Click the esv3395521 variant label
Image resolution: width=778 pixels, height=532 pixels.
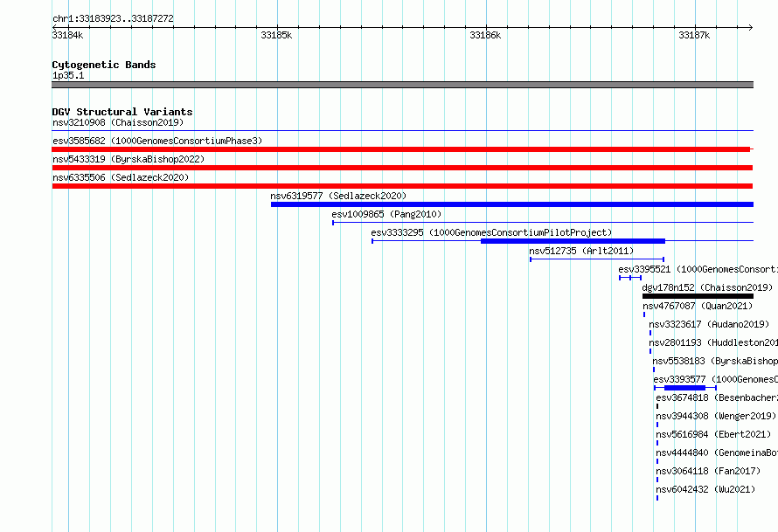coord(698,269)
